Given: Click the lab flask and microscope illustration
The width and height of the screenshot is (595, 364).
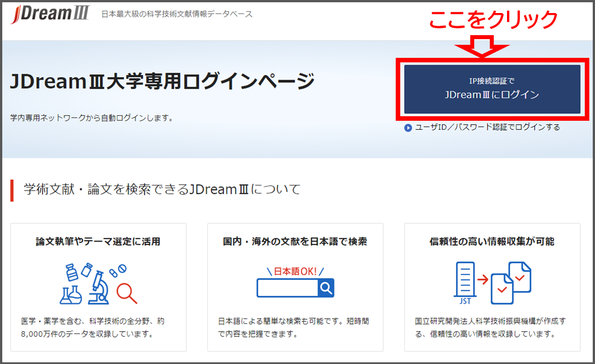Looking at the screenshot, I should click(98, 283).
